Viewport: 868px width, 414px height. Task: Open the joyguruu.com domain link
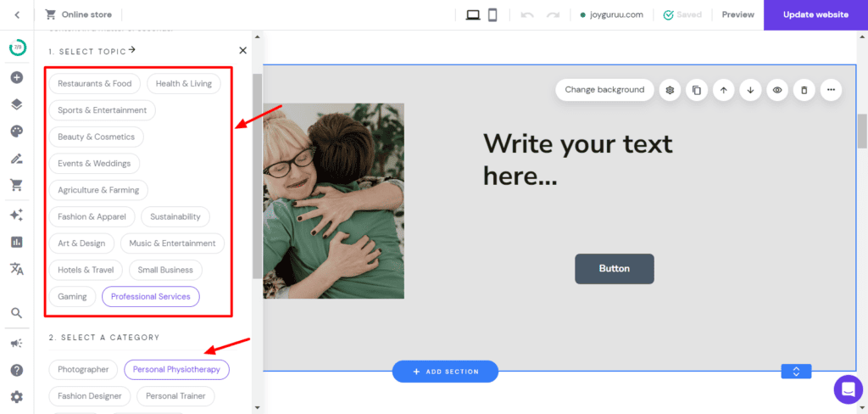coord(612,15)
